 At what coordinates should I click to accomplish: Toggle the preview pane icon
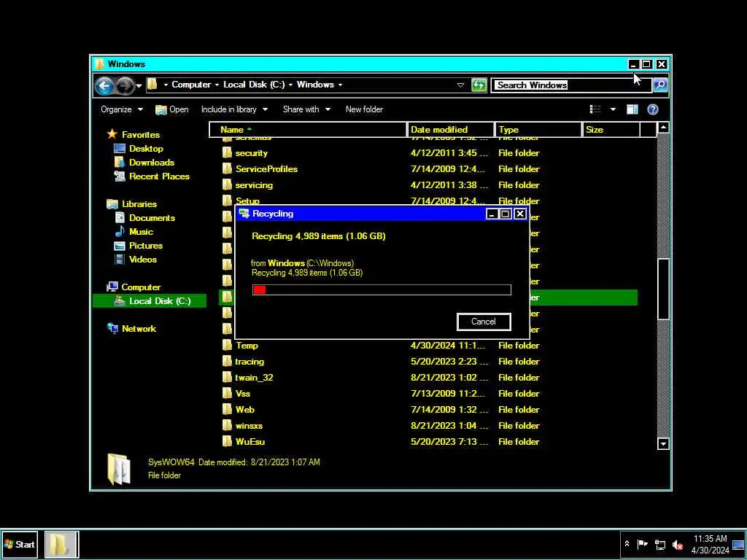pos(632,109)
